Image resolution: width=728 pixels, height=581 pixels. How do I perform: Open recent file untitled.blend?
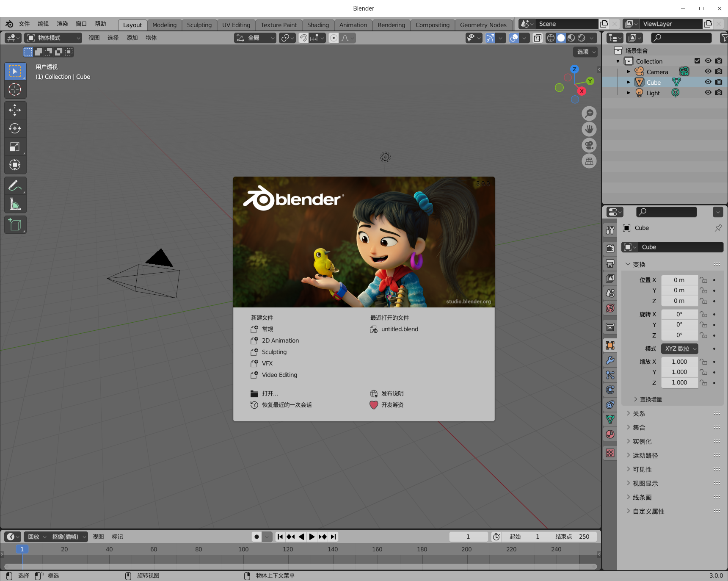399,329
